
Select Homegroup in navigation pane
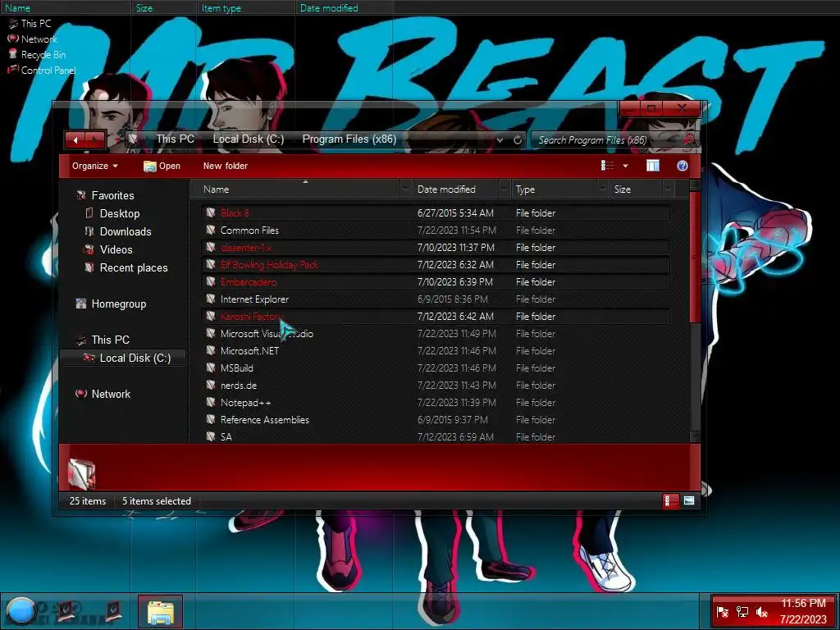(118, 304)
